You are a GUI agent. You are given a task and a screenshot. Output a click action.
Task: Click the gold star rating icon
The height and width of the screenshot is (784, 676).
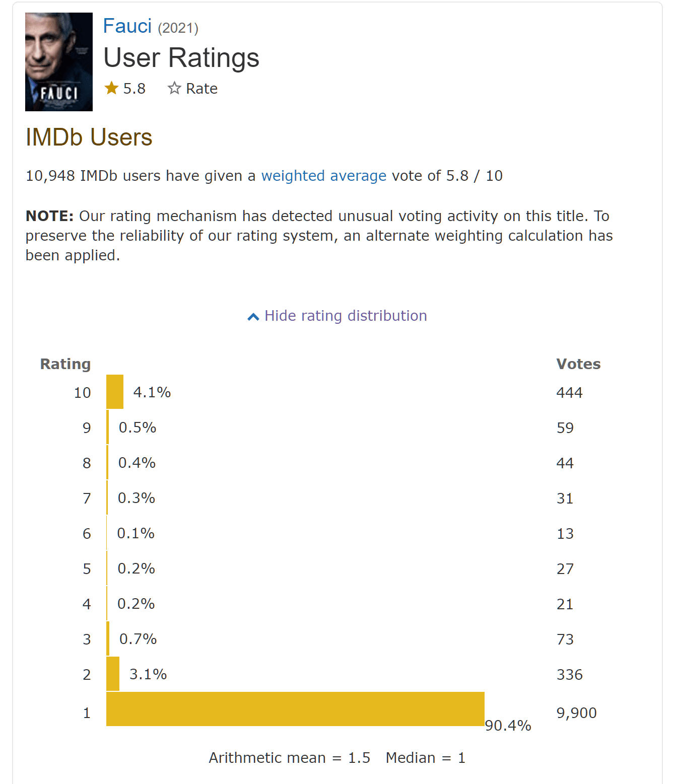tap(111, 88)
